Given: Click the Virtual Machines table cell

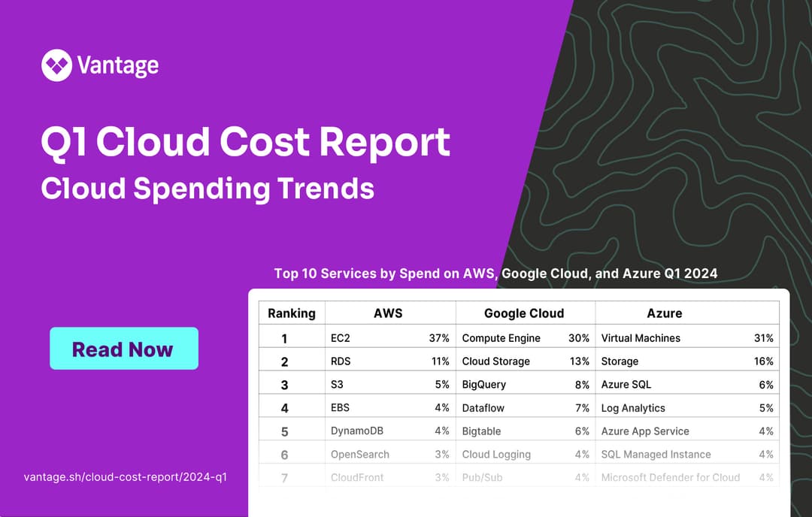Looking at the screenshot, I should point(641,338).
